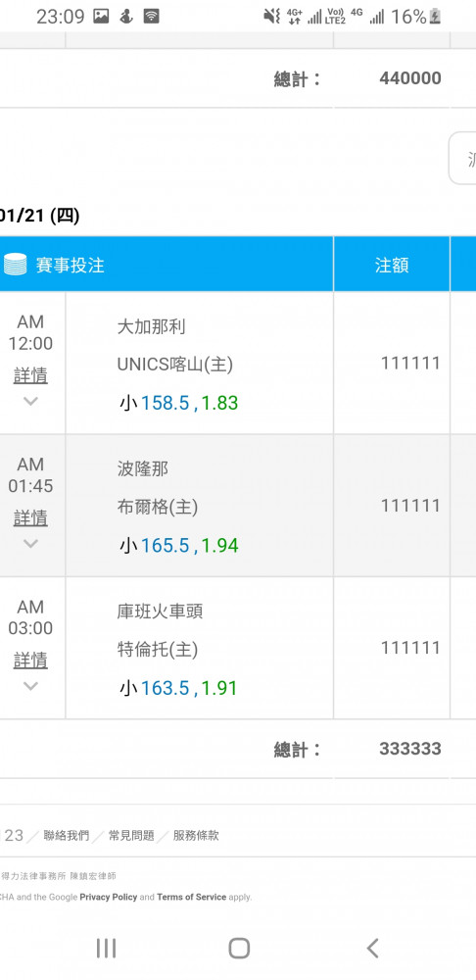Tap the Wi-Fi hotspot icon in status bar
The width and height of the screenshot is (476, 980).
pos(151,17)
